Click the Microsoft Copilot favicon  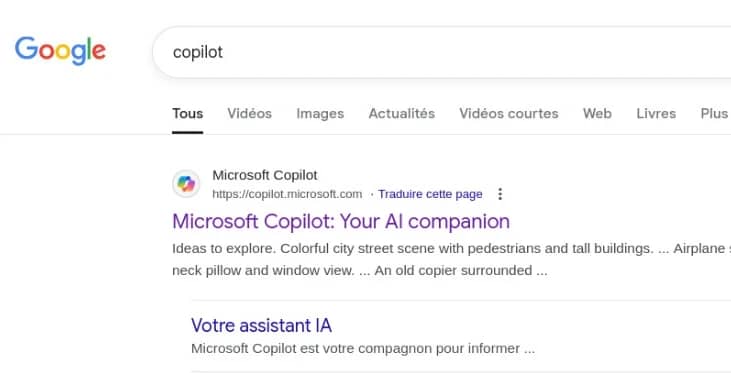pyautogui.click(x=186, y=184)
